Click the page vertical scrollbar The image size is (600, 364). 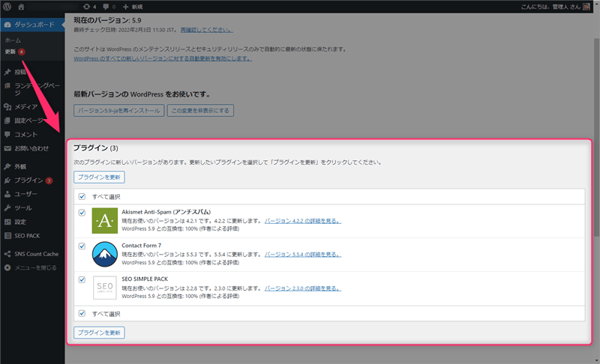click(x=596, y=138)
